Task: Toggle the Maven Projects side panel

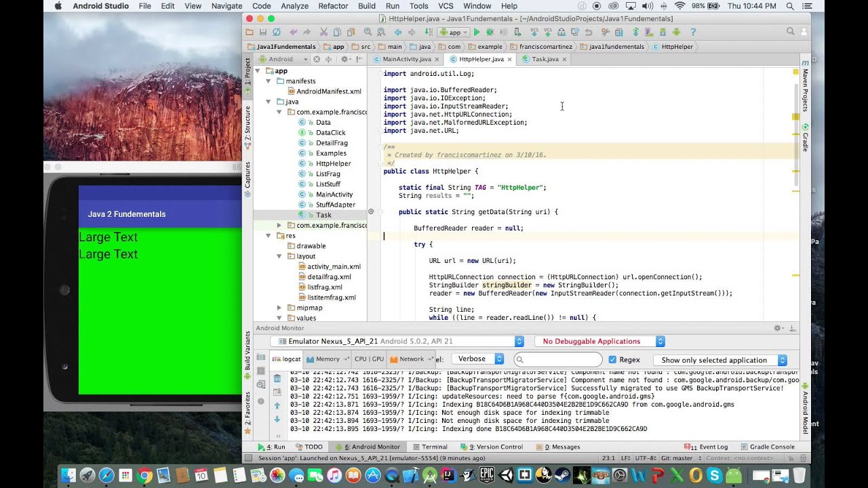Action: 806,86
